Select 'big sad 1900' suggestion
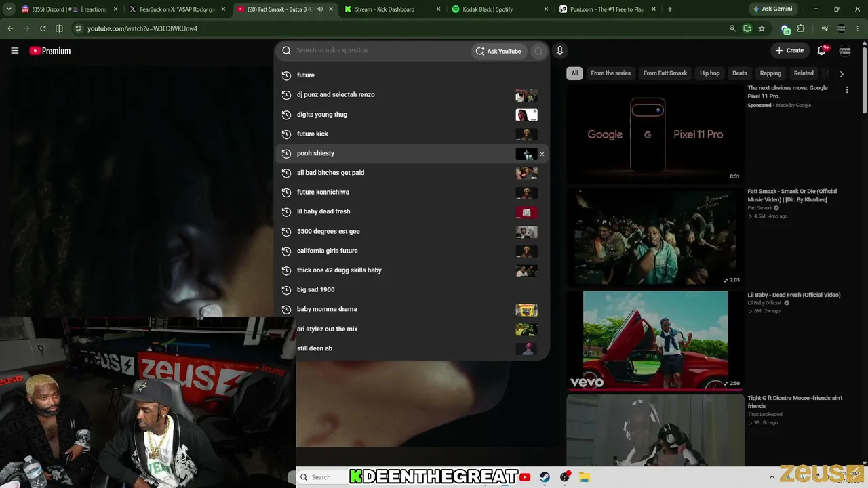868x488 pixels. pos(412,290)
